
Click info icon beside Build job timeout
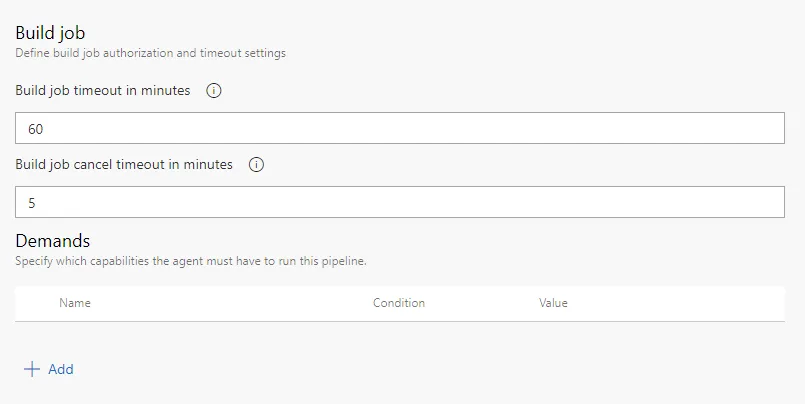point(213,91)
